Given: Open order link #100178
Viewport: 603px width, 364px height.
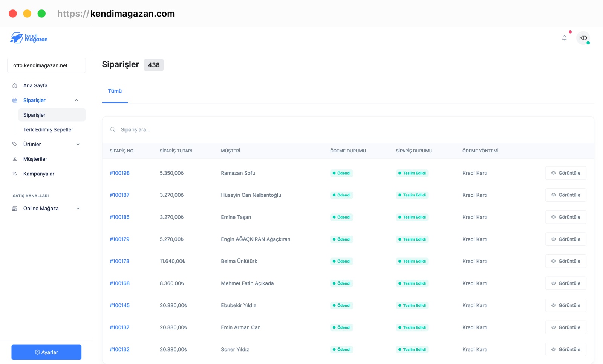Looking at the screenshot, I should tap(119, 261).
